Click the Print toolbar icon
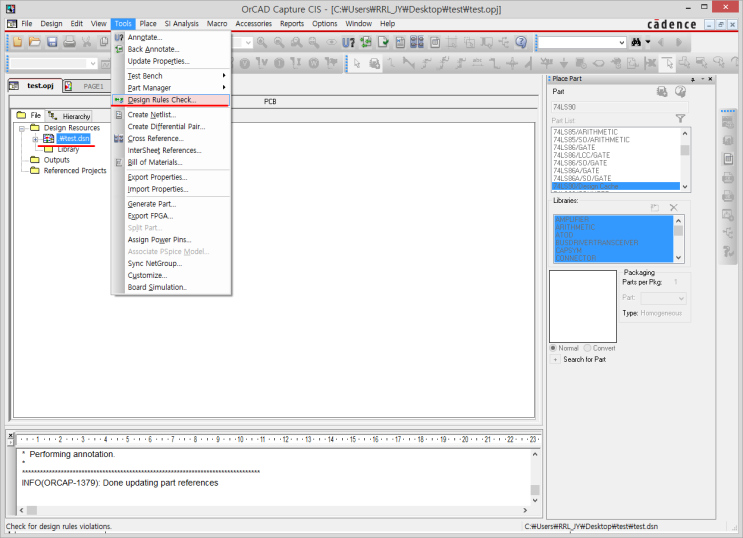 (x=69, y=42)
